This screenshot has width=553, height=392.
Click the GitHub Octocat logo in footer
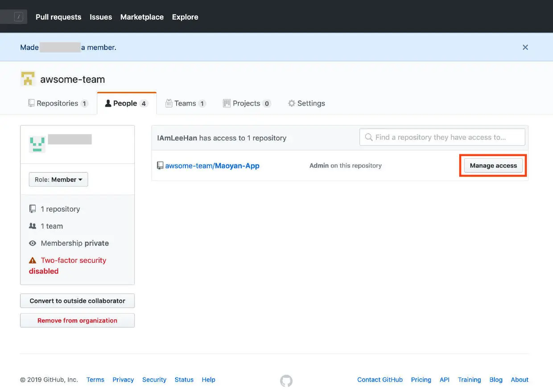[286, 380]
